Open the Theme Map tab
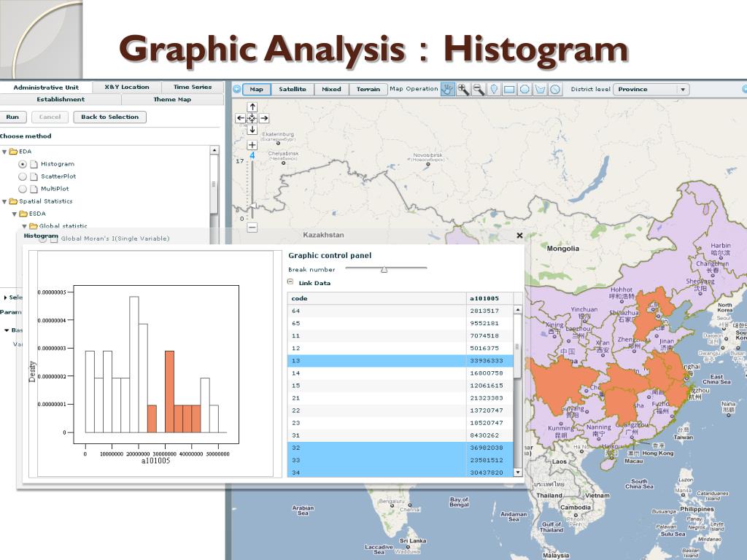This screenshot has width=747, height=560. click(172, 99)
